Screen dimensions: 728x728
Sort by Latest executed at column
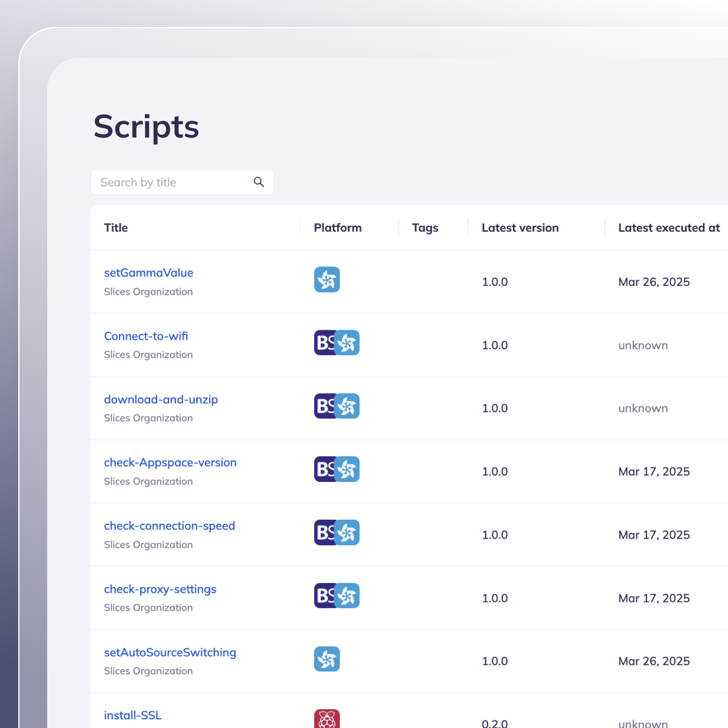point(669,228)
